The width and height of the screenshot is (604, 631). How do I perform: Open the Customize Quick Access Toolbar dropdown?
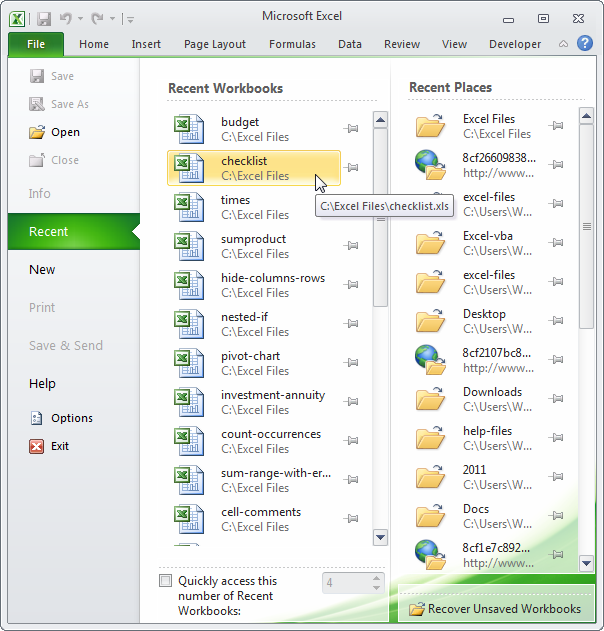coord(130,19)
